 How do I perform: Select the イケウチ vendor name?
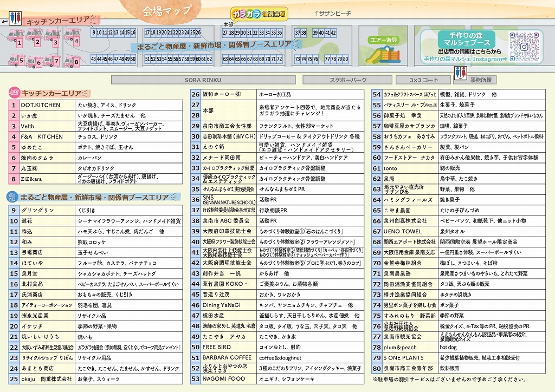(x=32, y=326)
